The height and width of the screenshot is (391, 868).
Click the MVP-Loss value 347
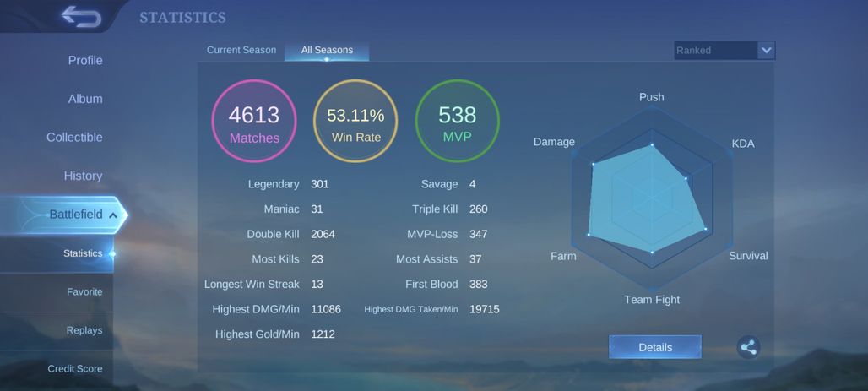478,234
